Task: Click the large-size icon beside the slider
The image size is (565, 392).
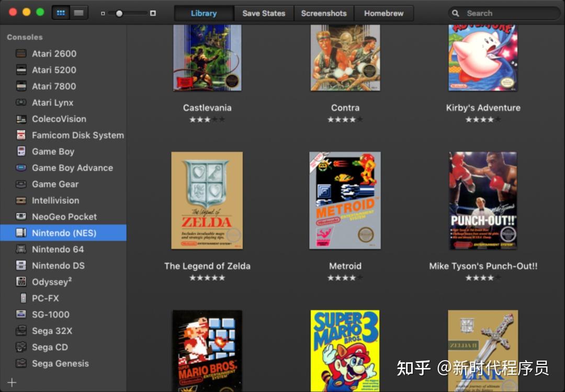Action: [x=153, y=13]
